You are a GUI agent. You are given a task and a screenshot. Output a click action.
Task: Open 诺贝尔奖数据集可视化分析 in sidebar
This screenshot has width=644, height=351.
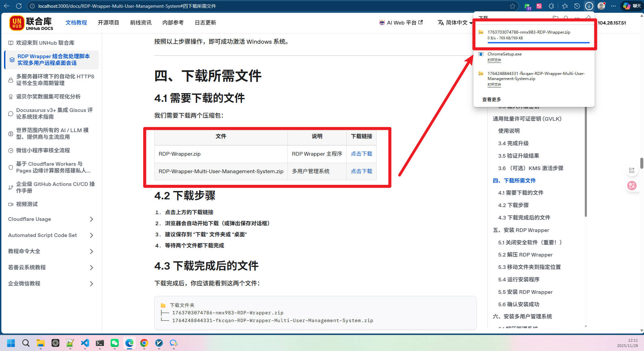pyautogui.click(x=51, y=96)
